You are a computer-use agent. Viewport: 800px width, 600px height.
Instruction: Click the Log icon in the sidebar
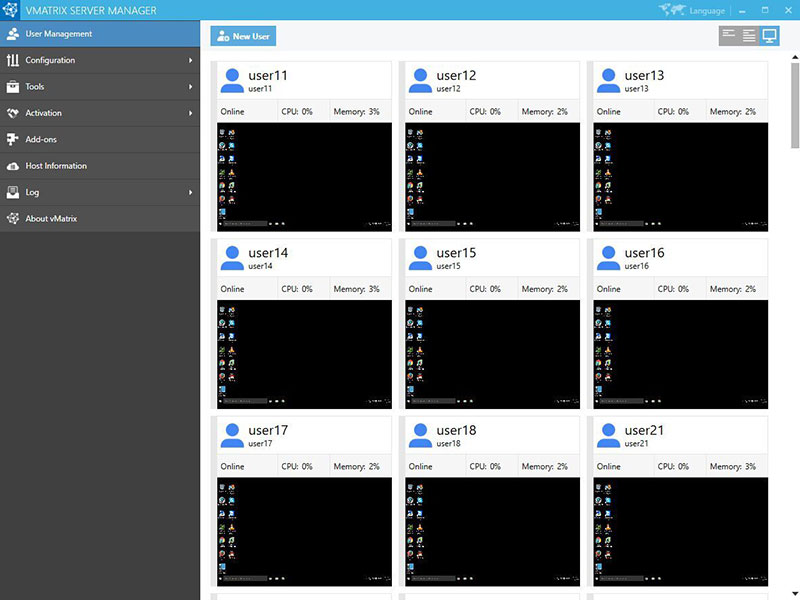tap(14, 192)
